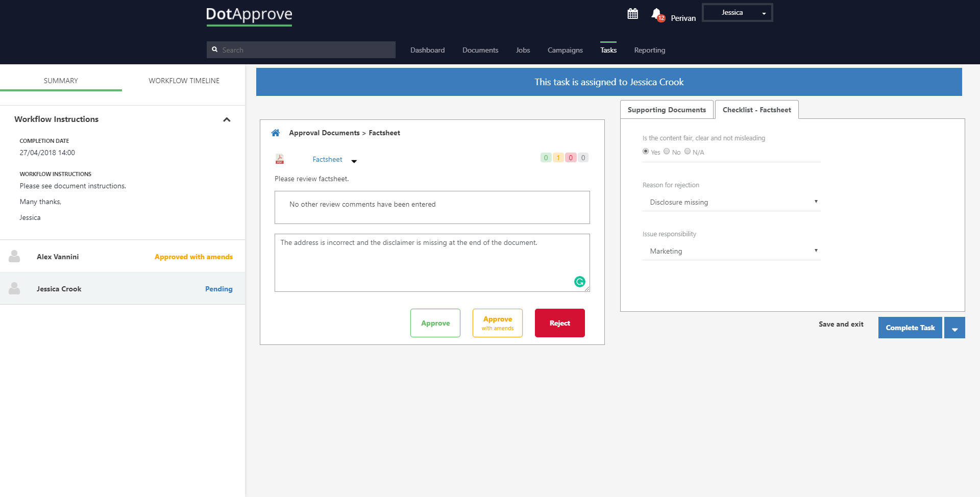Select the Checklist - Factsheet tab
The image size is (980, 497).
pos(757,110)
